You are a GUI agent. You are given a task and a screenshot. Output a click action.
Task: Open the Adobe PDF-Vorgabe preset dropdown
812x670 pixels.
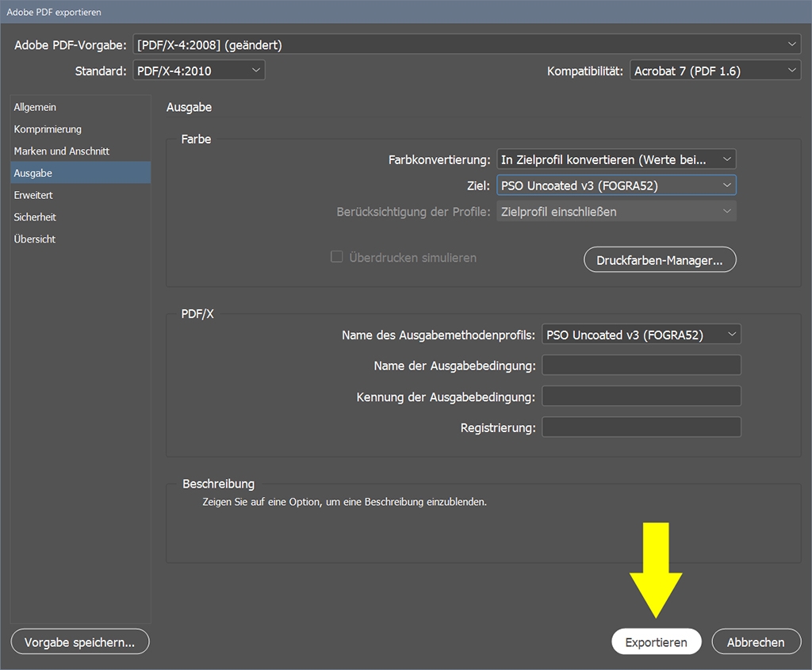[x=466, y=45]
